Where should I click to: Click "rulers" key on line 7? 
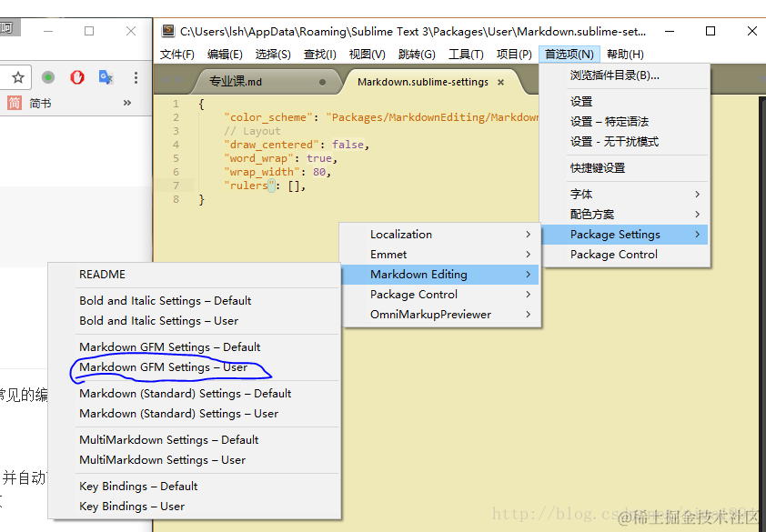pyautogui.click(x=249, y=186)
